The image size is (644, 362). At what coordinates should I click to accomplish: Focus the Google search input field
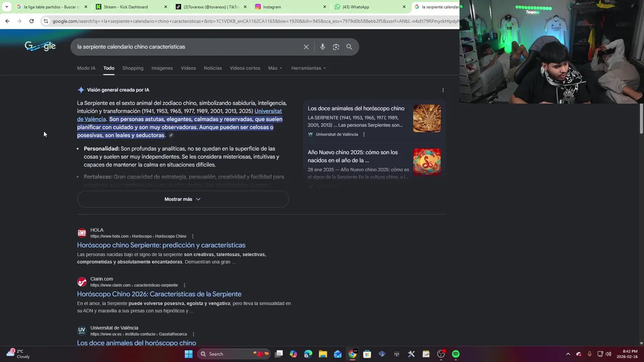(x=186, y=47)
